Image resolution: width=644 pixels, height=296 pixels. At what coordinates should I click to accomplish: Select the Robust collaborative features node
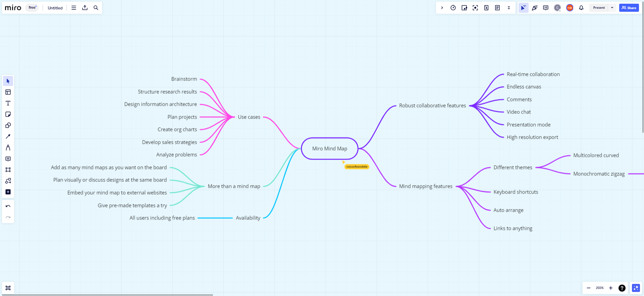pyautogui.click(x=432, y=105)
